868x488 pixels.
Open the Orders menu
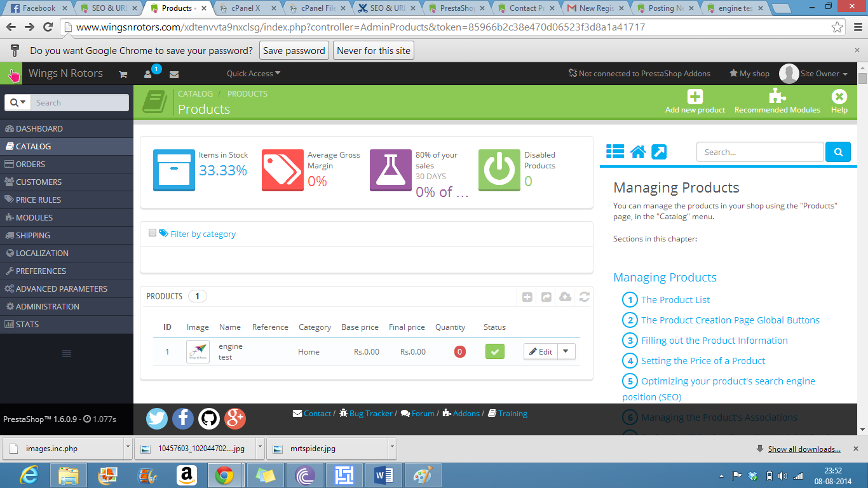67,164
